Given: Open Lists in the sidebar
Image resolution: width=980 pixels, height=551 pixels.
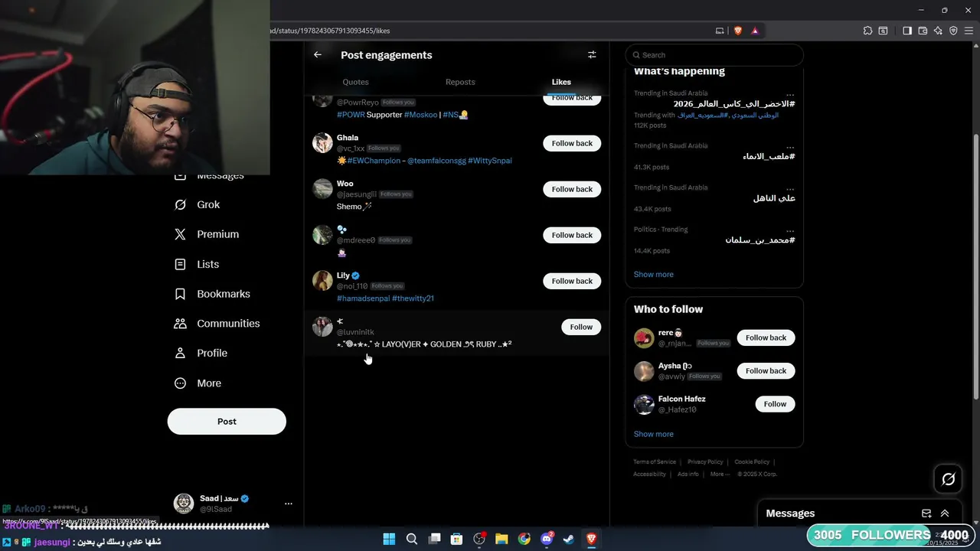Looking at the screenshot, I should point(197,264).
